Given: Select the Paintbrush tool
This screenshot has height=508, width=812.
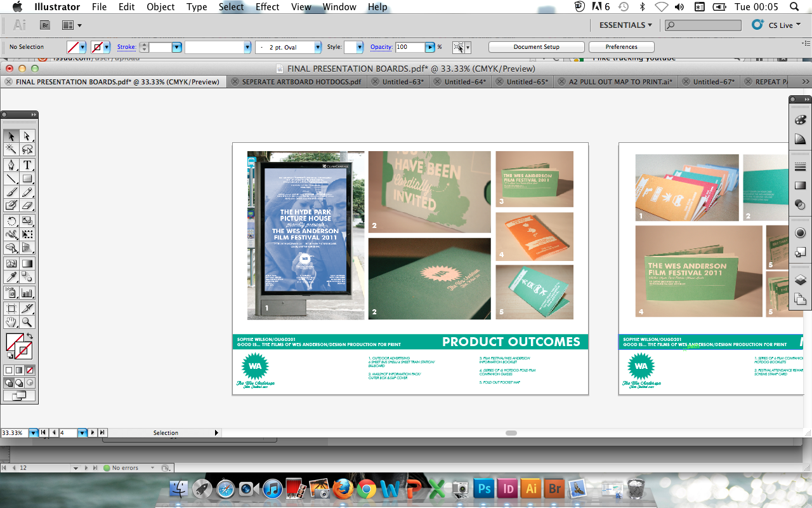Looking at the screenshot, I should click(x=11, y=192).
